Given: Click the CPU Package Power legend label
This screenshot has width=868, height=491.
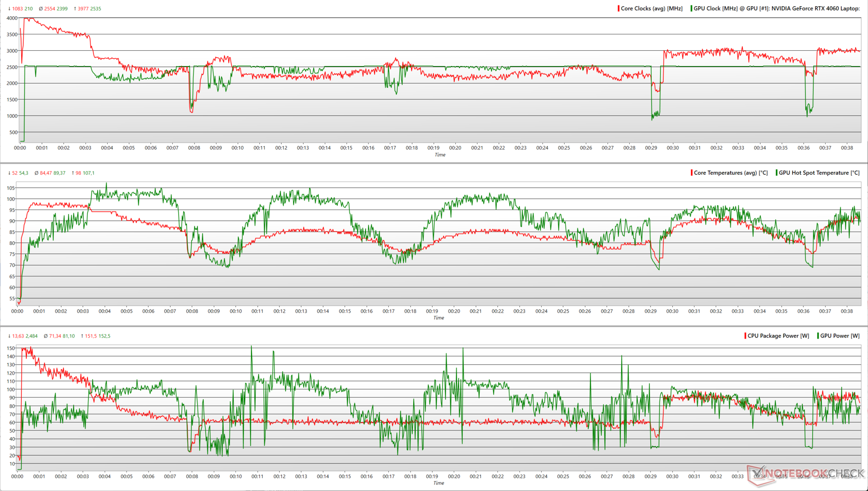Looking at the screenshot, I should click(x=778, y=336).
